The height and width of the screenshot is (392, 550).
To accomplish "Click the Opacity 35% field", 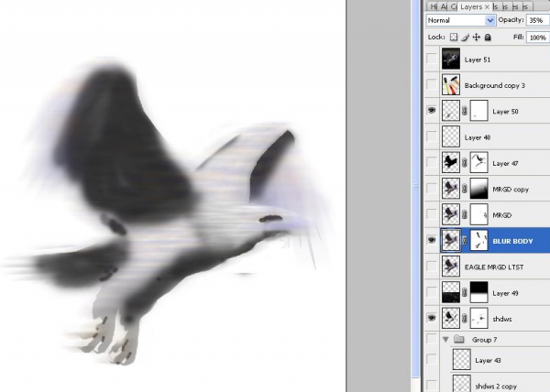I will (538, 20).
